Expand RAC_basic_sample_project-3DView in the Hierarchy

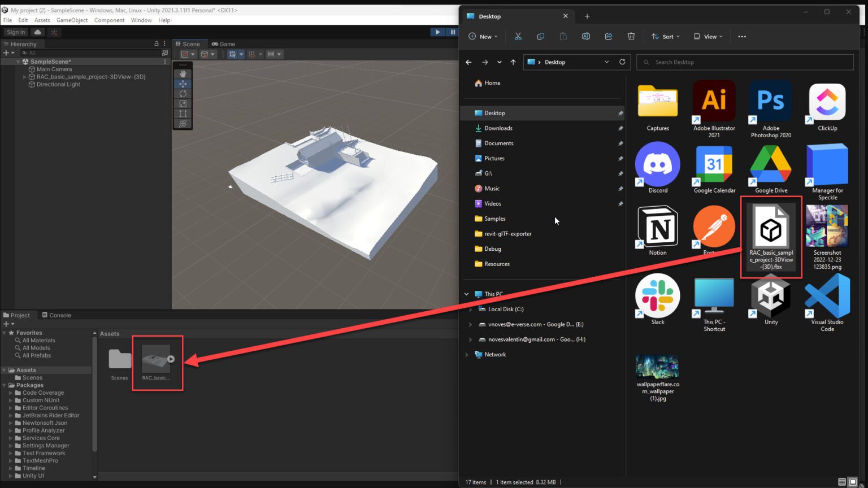(x=25, y=77)
